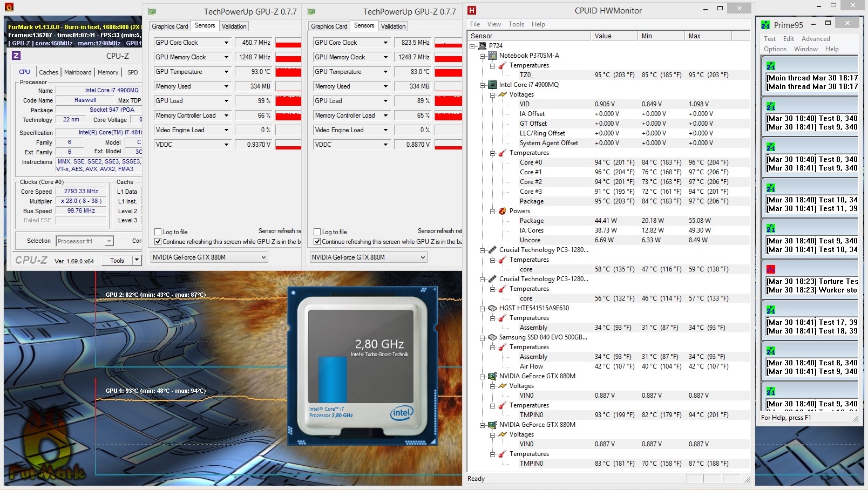The width and height of the screenshot is (868, 490).
Task: Switch to the Mainboard tab in CPU-Z
Action: (78, 72)
